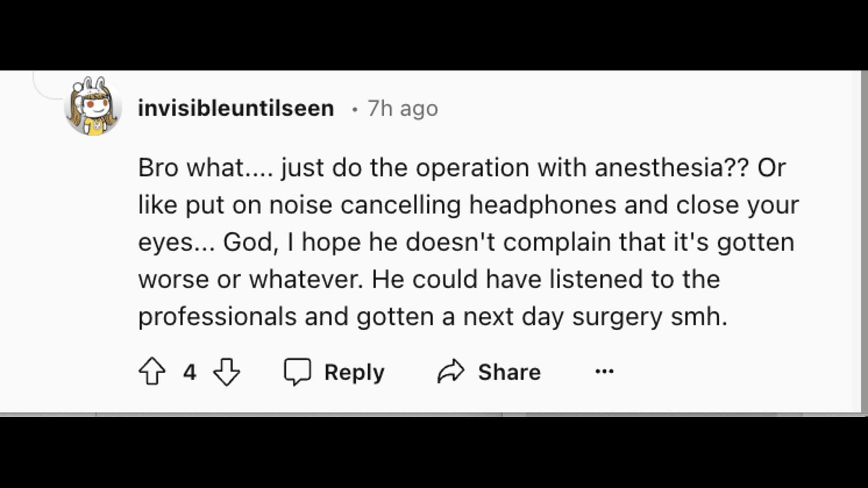The image size is (868, 488).
Task: Click the comment line starting "Bro what"
Action: pos(462,168)
